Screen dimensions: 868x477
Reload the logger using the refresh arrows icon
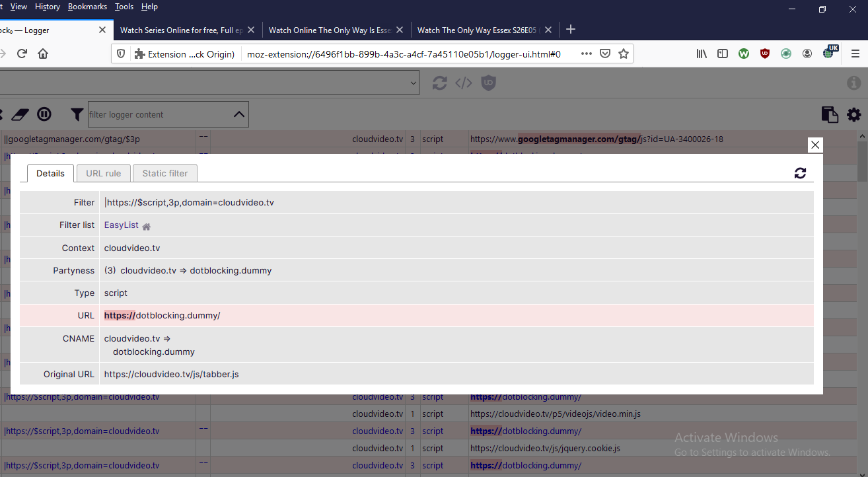439,83
